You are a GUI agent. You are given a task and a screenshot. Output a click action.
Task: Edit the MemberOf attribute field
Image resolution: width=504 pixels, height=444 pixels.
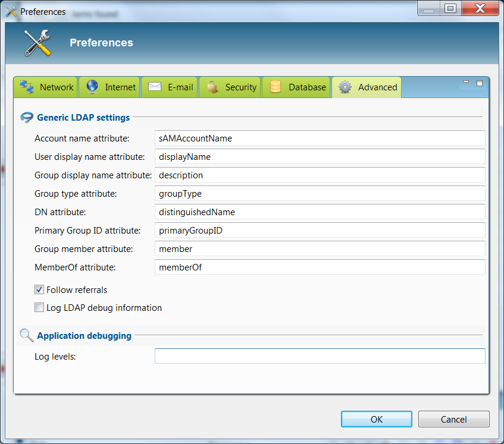coord(320,267)
